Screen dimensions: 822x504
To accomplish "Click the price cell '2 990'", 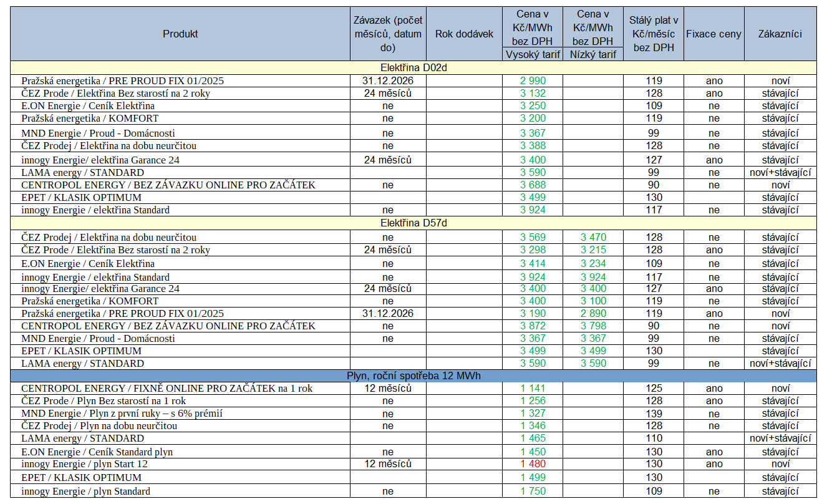I will (x=533, y=80).
